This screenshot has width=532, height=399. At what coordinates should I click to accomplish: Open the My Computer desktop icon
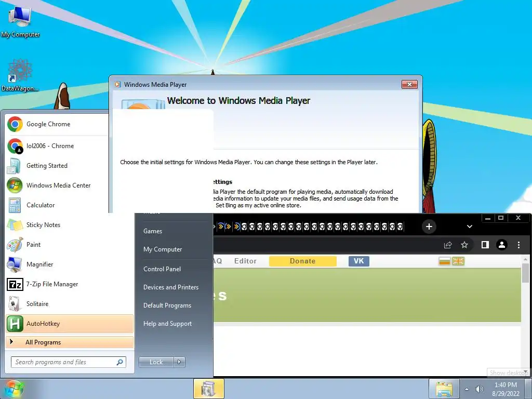[x=20, y=21]
